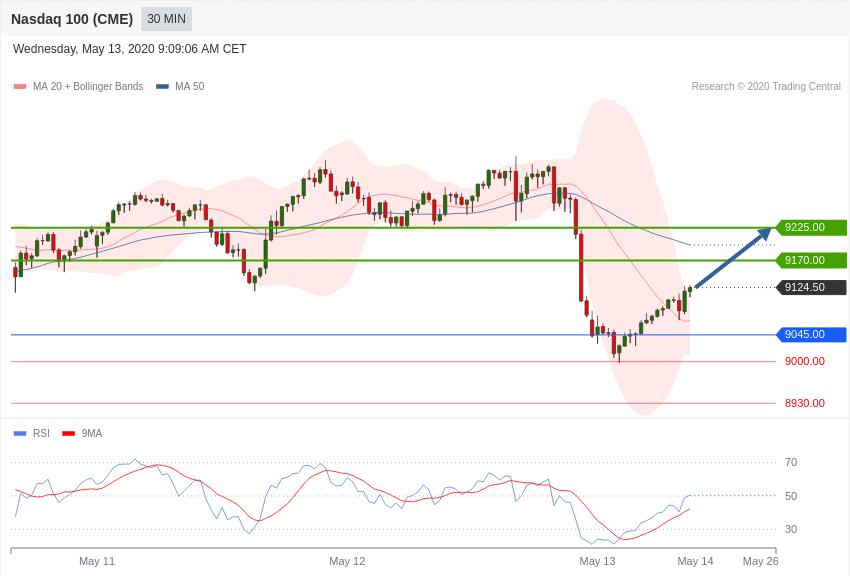This screenshot has width=850, height=576.
Task: Click the MA 20 + Bollinger Bands label
Action: point(88,87)
